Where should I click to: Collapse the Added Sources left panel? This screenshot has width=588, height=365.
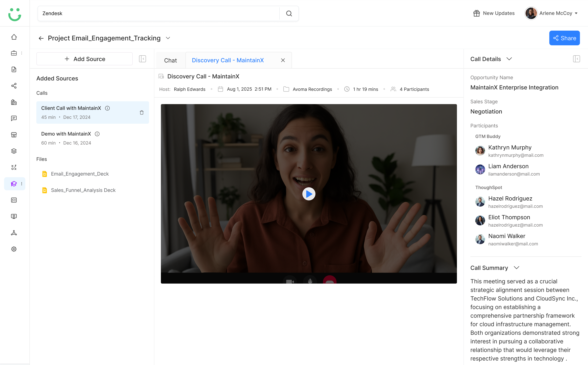coord(143,59)
